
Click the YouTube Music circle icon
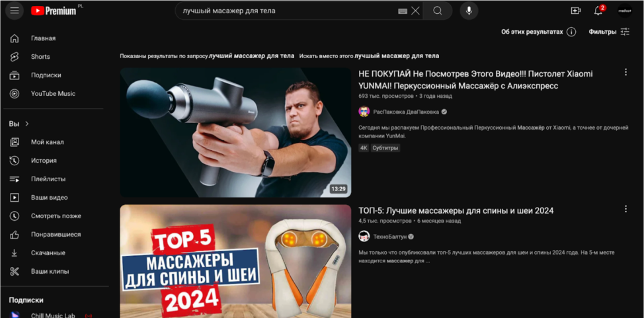pos(15,94)
